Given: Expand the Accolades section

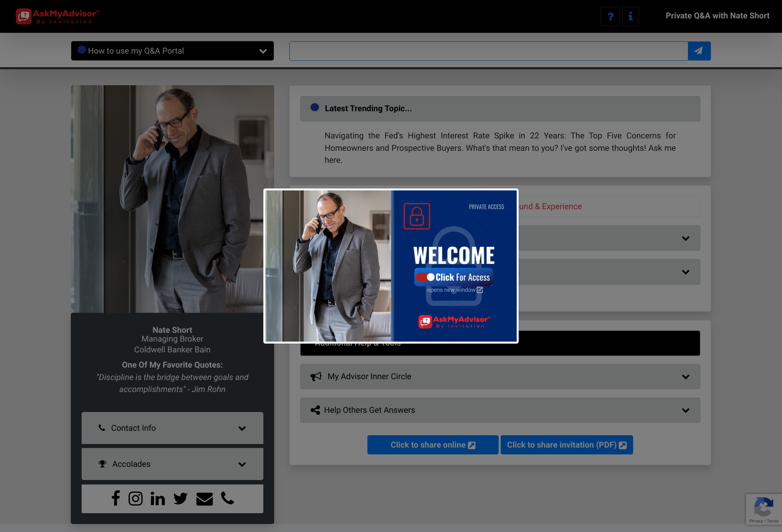Looking at the screenshot, I should (x=172, y=464).
